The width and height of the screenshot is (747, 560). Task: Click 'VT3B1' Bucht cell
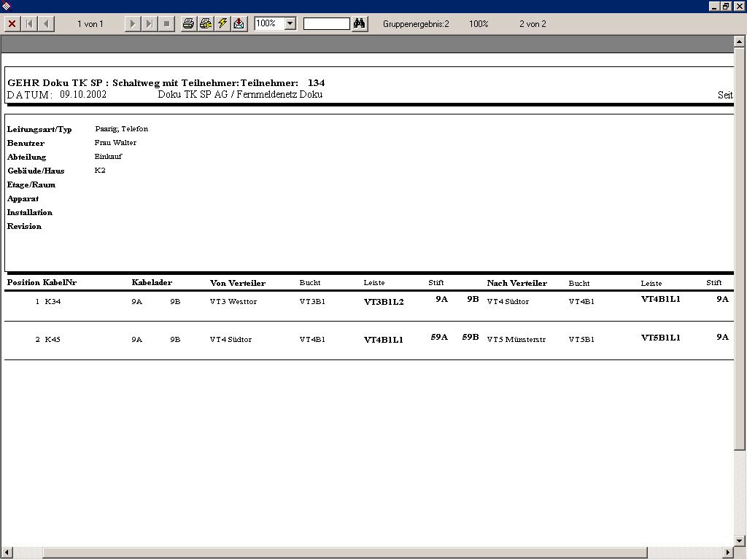tap(312, 301)
